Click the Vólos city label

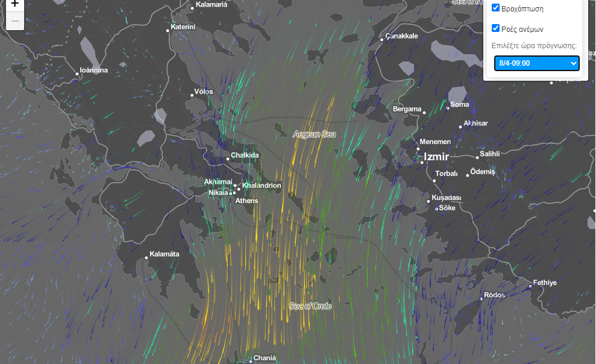tap(204, 91)
